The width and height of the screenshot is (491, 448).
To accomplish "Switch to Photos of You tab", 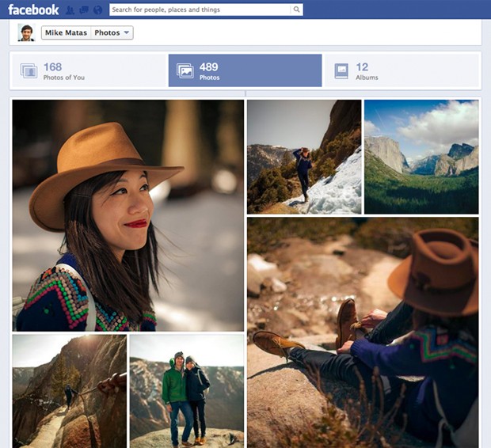I will pyautogui.click(x=87, y=71).
